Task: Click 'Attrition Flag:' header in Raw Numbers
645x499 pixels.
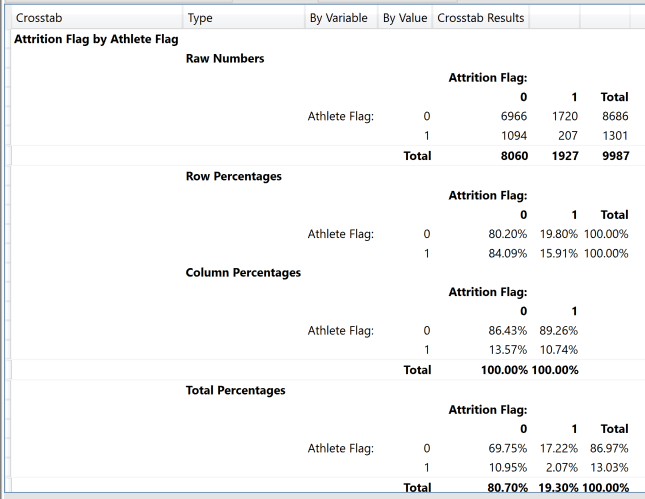Action: coord(488,77)
